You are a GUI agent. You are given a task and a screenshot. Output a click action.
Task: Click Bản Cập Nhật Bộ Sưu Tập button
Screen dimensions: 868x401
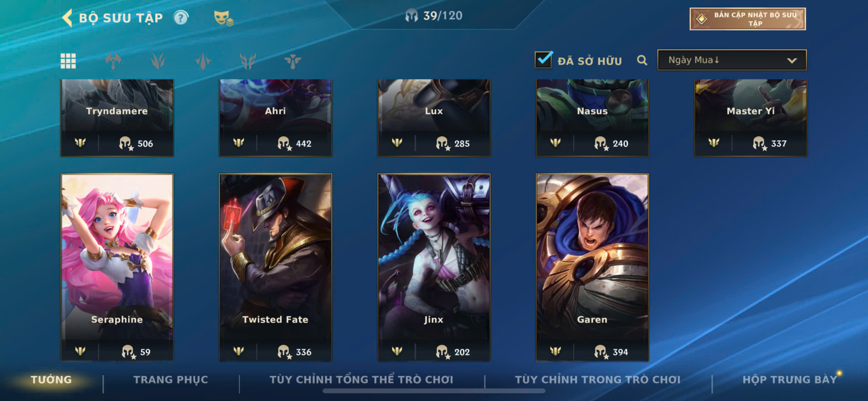point(747,19)
